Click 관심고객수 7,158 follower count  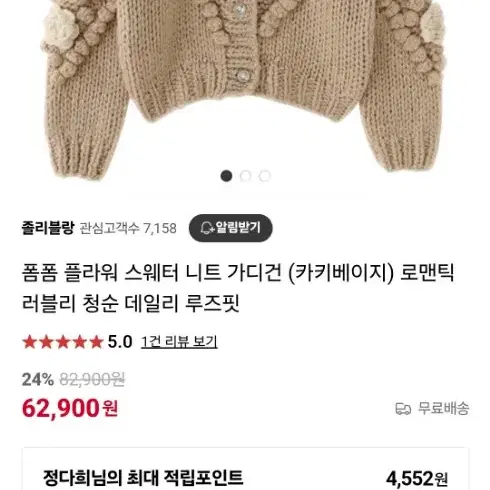pyautogui.click(x=128, y=229)
